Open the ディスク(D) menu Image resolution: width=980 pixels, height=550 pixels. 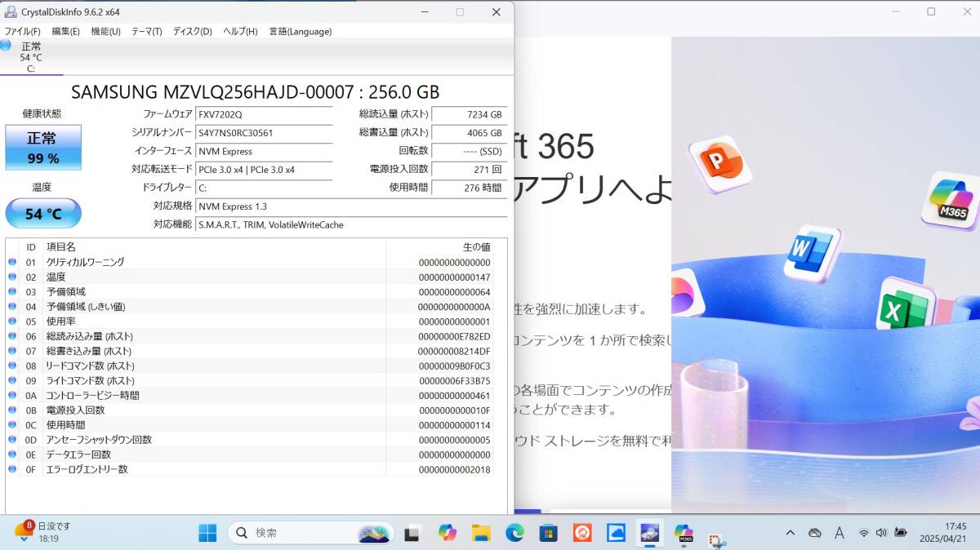(192, 31)
